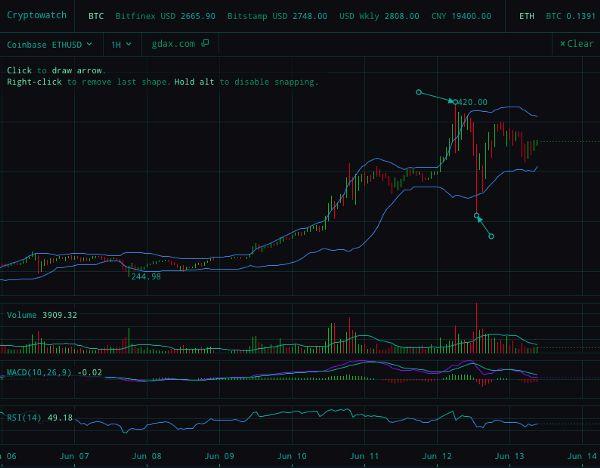Viewport: 600px width, 468px height.
Task: Open the Cryptowatch home logo
Action: [x=37, y=15]
